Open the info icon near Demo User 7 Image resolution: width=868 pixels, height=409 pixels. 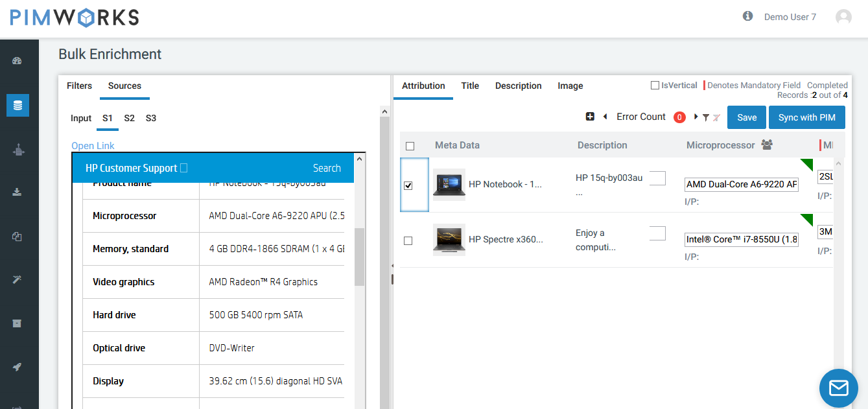coord(747,16)
